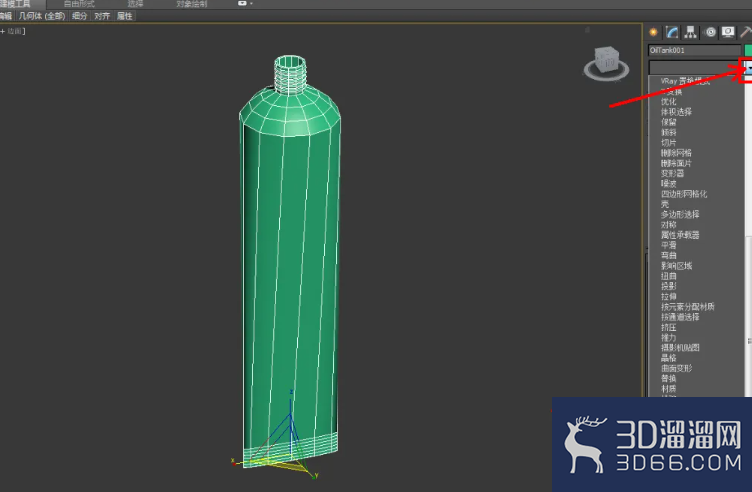Select the 对象绘制 ribbon tab

[x=191, y=4]
